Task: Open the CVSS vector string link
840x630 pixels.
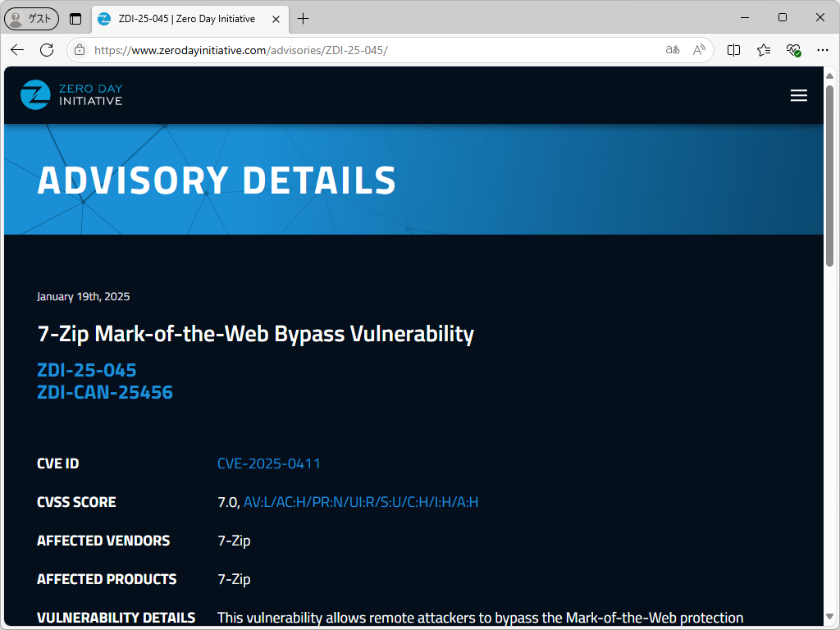Action: [361, 502]
